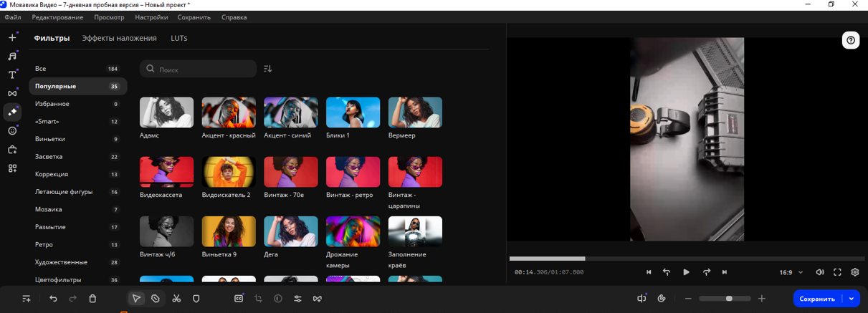Expand the arrow next to Сохранить button
This screenshot has width=868, height=313.
(x=852, y=299)
